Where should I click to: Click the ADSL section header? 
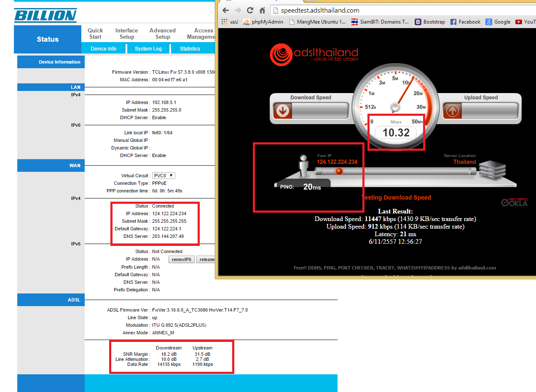pos(51,300)
